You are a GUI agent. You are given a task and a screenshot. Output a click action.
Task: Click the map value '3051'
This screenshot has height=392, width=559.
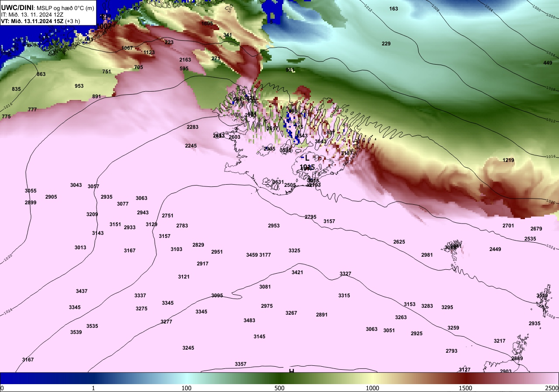(389, 330)
